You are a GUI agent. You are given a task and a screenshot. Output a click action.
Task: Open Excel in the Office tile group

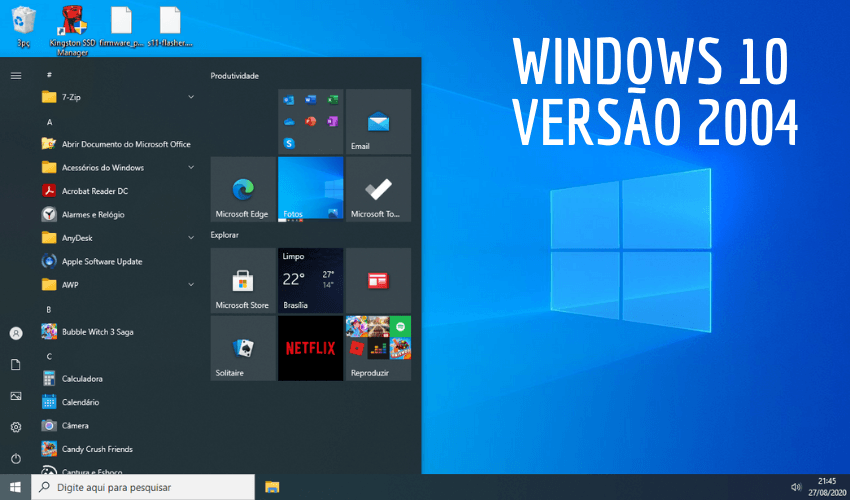[x=332, y=100]
